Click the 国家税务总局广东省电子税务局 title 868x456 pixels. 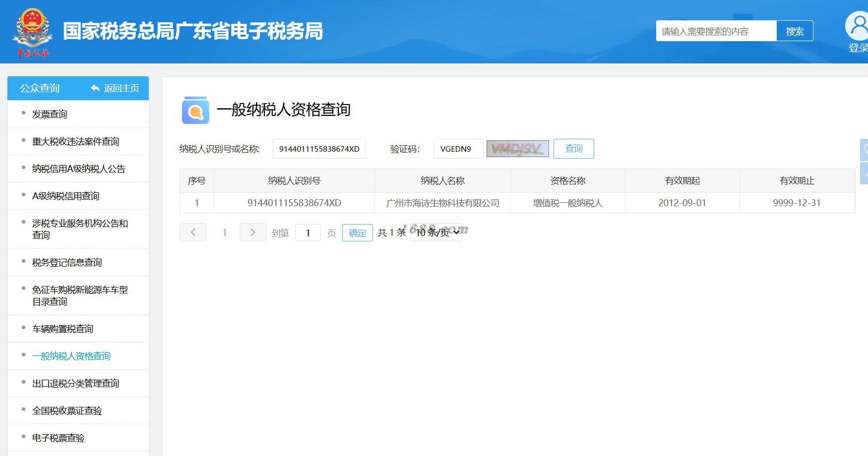point(193,31)
